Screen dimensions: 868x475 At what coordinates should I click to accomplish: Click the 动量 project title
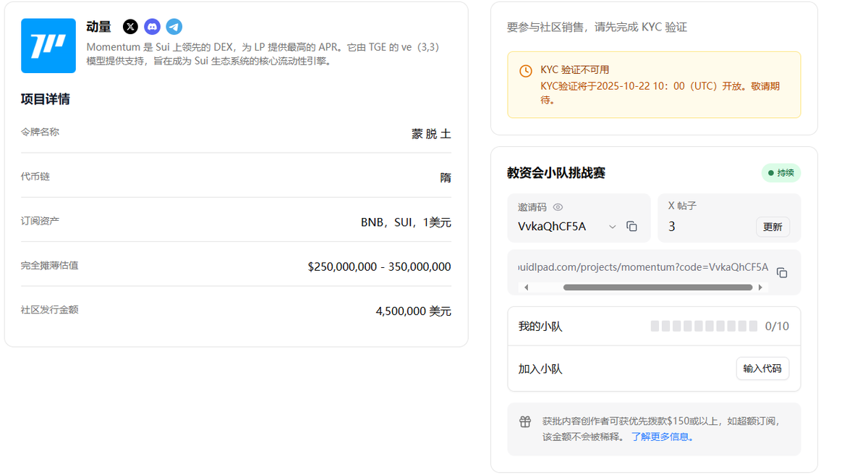coord(98,27)
